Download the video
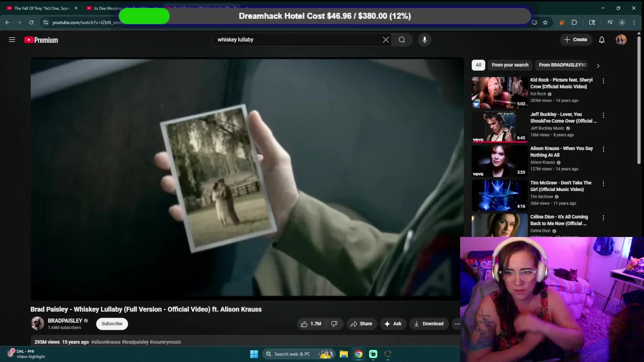 point(429,324)
